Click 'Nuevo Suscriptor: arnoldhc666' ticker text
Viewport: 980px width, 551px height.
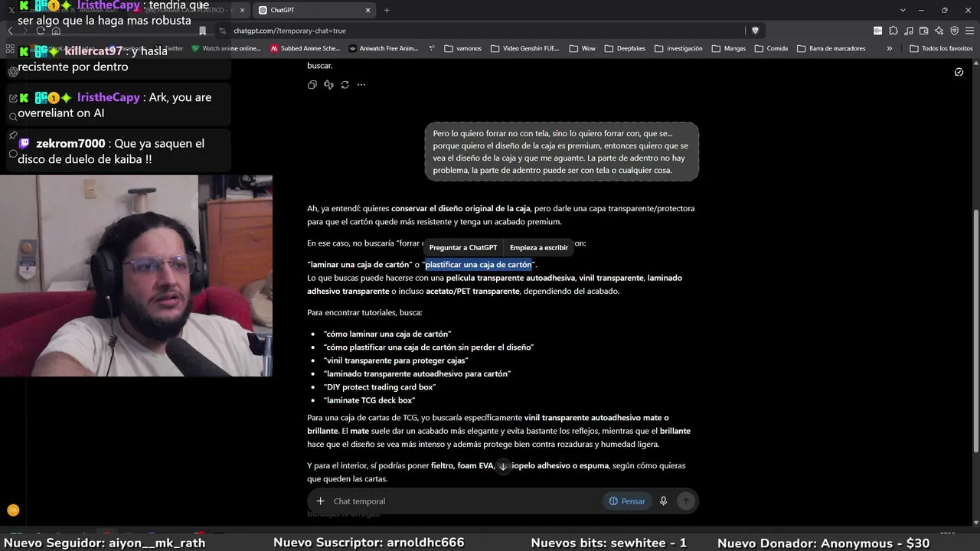[368, 543]
